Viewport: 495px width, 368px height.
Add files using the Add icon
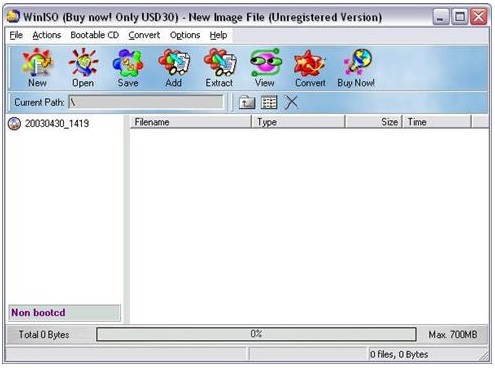coord(174,68)
